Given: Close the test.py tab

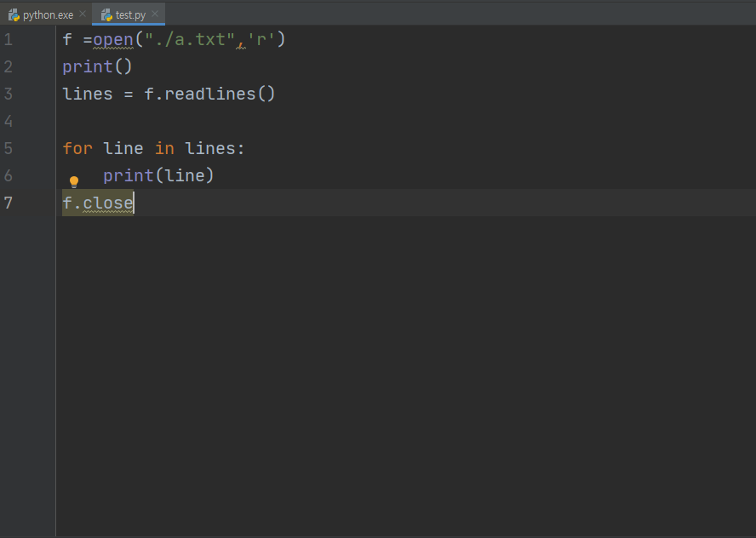Looking at the screenshot, I should [155, 14].
